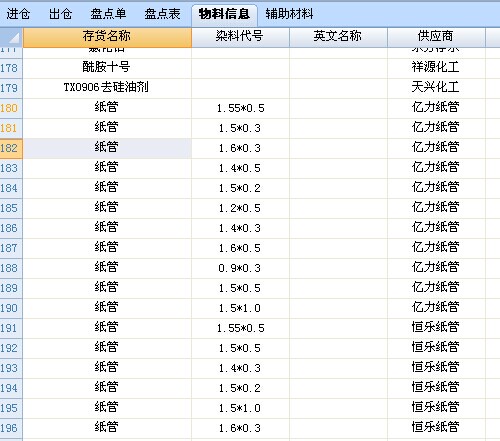
Task: Open the 进仓 tab
Action: tap(18, 14)
